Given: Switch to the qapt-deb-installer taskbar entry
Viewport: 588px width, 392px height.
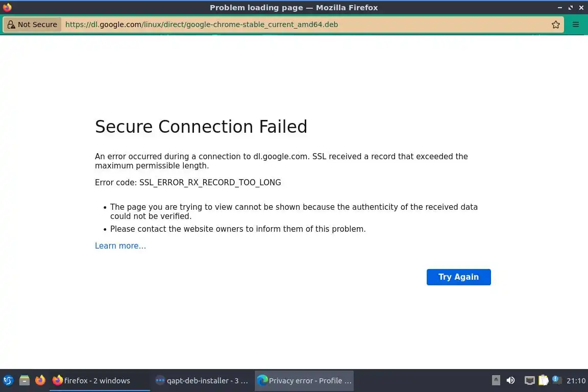Looking at the screenshot, I should coord(202,380).
